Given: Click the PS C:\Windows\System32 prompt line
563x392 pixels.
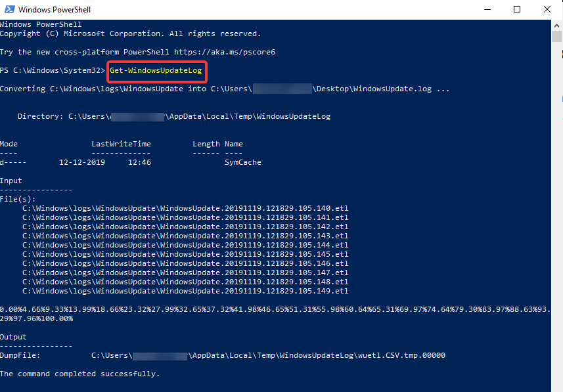Looking at the screenshot, I should click(53, 70).
